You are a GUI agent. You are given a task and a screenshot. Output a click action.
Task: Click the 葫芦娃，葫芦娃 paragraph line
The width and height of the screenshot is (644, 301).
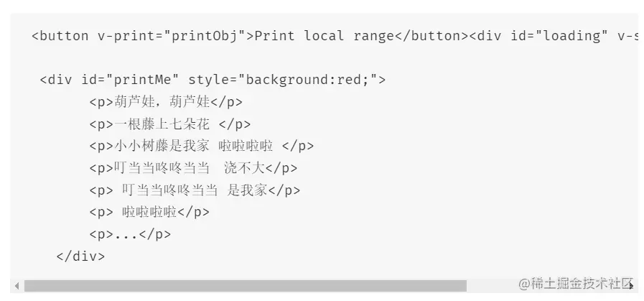pos(165,102)
